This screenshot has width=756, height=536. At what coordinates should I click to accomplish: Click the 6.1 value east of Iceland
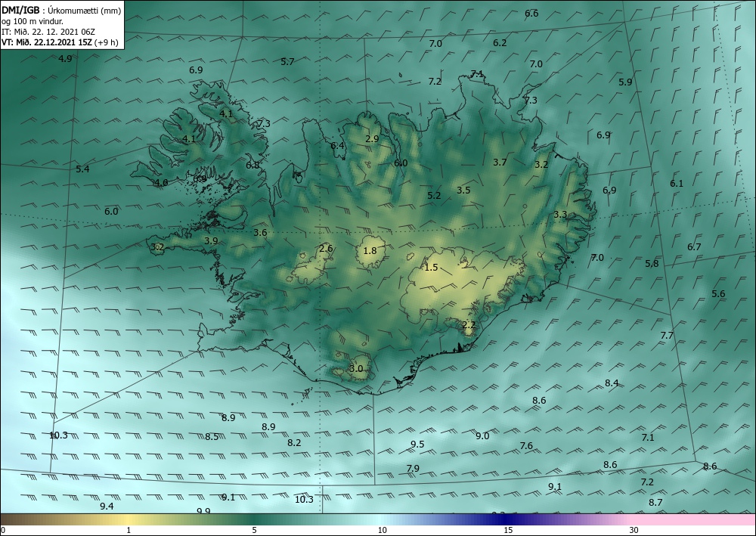(677, 184)
